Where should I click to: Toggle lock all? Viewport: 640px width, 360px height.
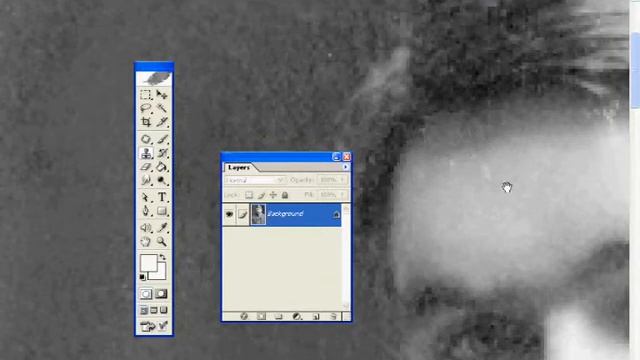(285, 195)
